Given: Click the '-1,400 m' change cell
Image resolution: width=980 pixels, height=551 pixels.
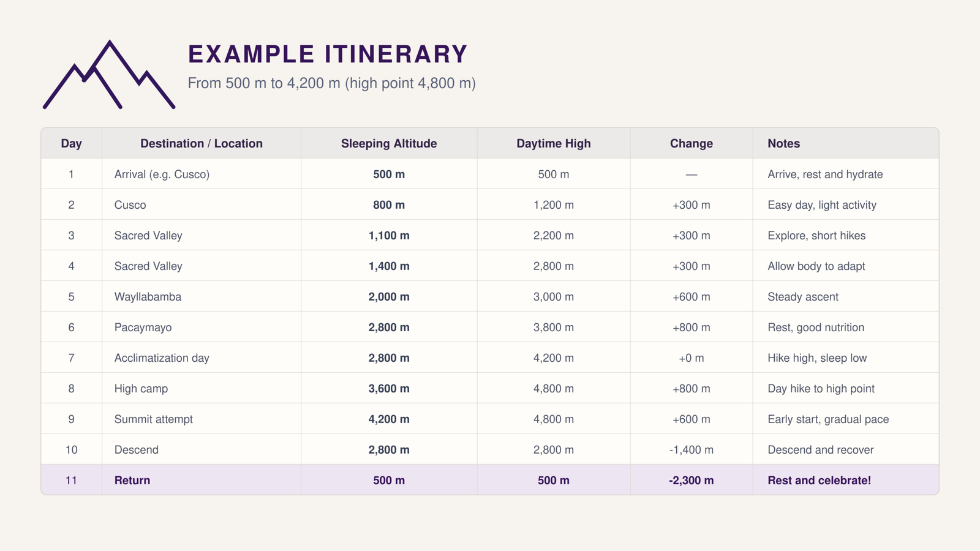Looking at the screenshot, I should coord(692,450).
